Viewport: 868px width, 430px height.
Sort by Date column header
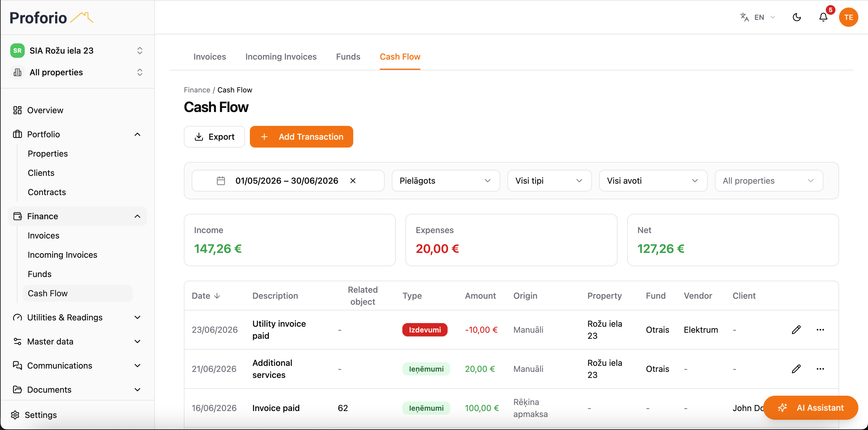pyautogui.click(x=206, y=296)
